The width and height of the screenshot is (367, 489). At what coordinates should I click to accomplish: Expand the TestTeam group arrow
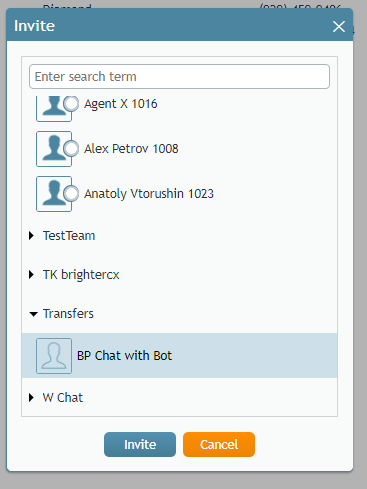tap(32, 236)
